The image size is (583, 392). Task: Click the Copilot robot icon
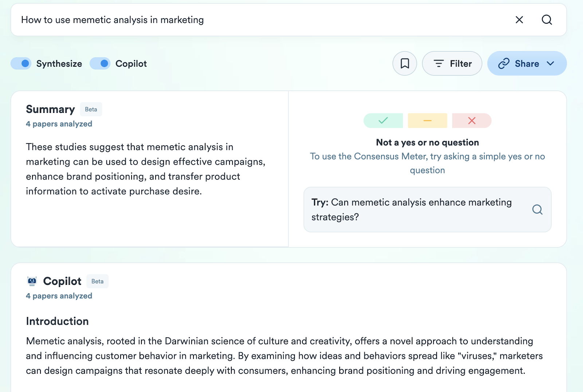[32, 281]
